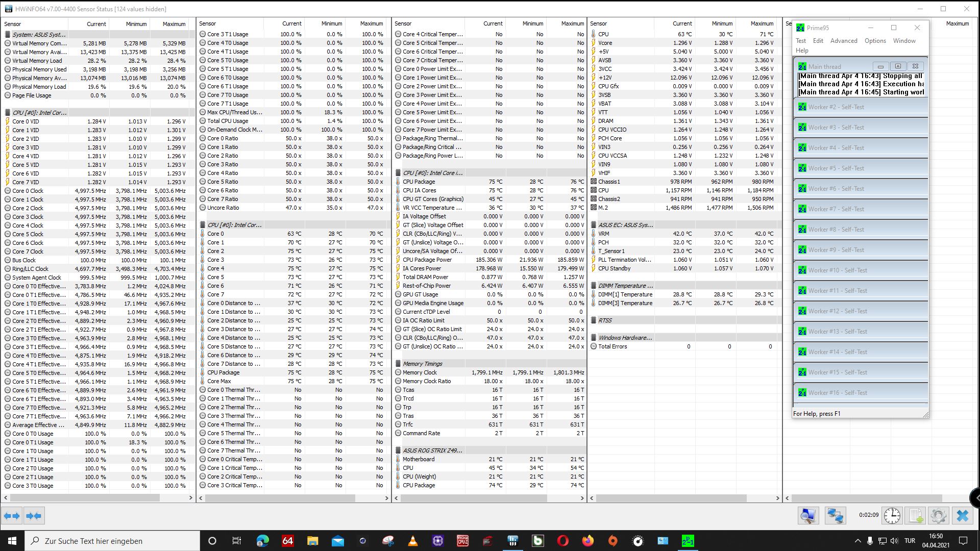Open the Prime95 Help menu
This screenshot has width=980, height=551.
point(802,51)
